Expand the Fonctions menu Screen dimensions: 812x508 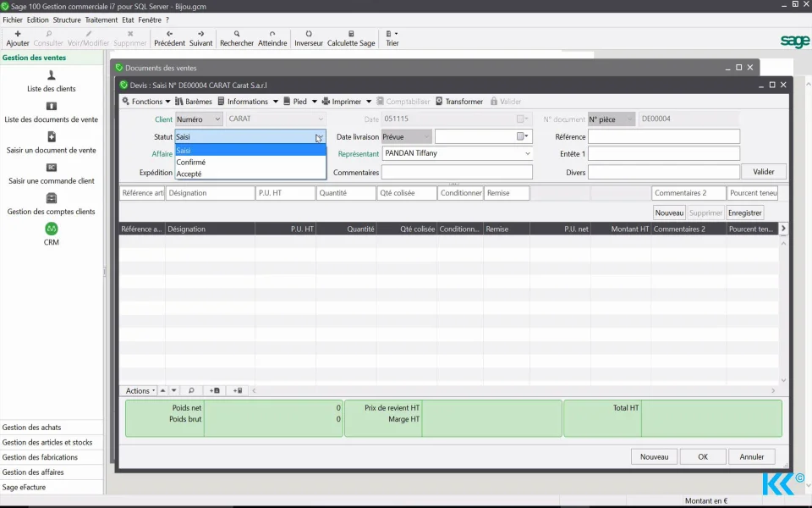[146, 101]
